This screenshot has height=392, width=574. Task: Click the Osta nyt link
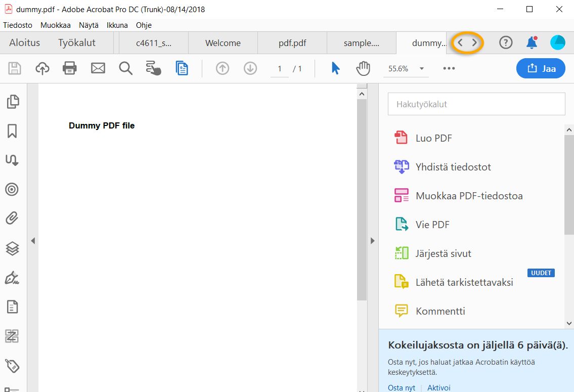pos(402,387)
